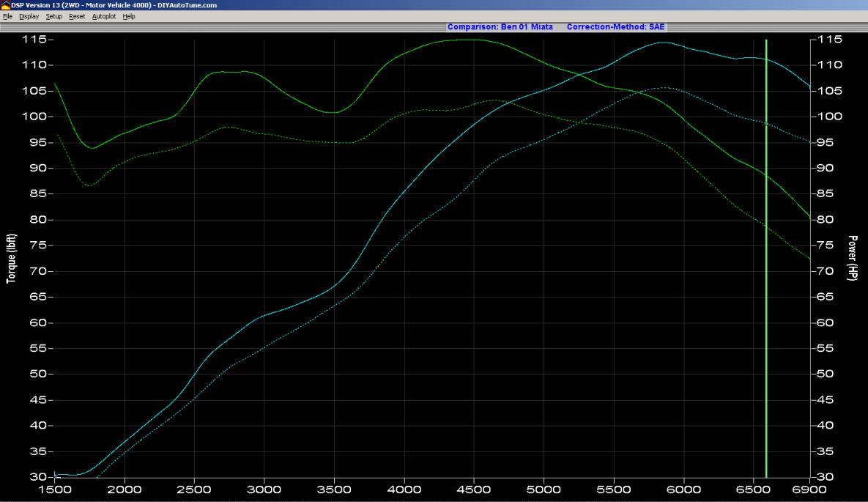Open the Setup menu
The image size is (868, 502).
click(x=54, y=16)
